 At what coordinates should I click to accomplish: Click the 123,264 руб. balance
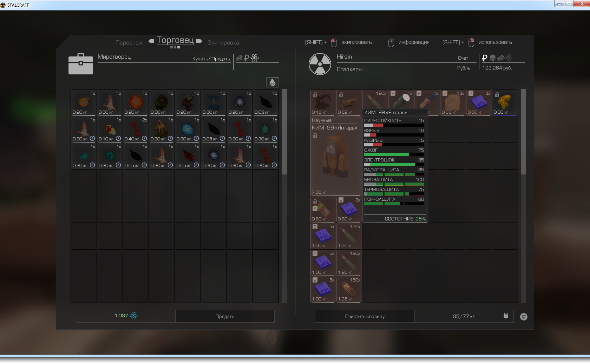497,68
